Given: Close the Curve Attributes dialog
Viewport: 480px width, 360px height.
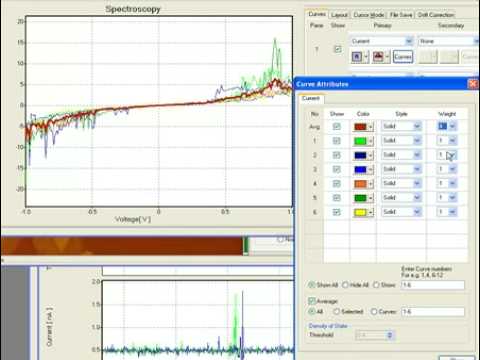Looking at the screenshot, I should pos(473,84).
